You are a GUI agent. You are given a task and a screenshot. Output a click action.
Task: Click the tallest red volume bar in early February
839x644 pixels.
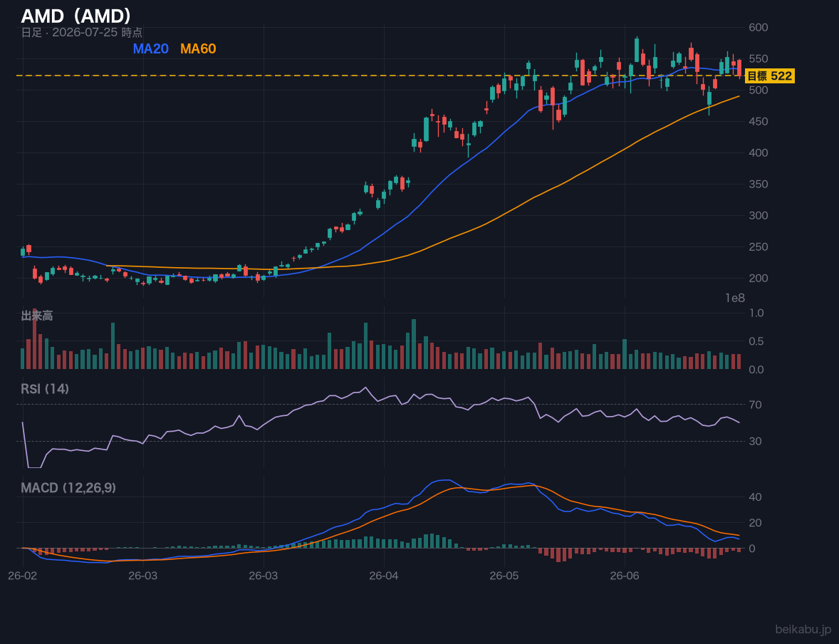click(x=34, y=339)
